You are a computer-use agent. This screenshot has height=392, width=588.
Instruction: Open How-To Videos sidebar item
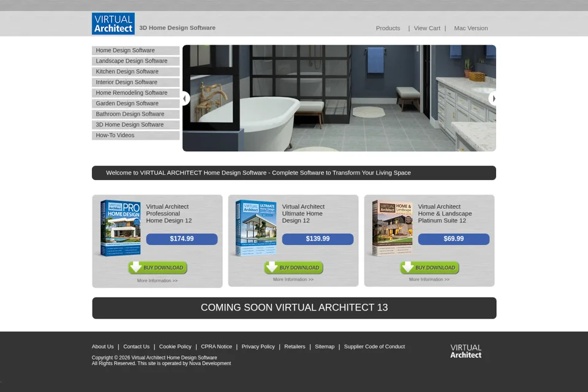[x=136, y=135]
